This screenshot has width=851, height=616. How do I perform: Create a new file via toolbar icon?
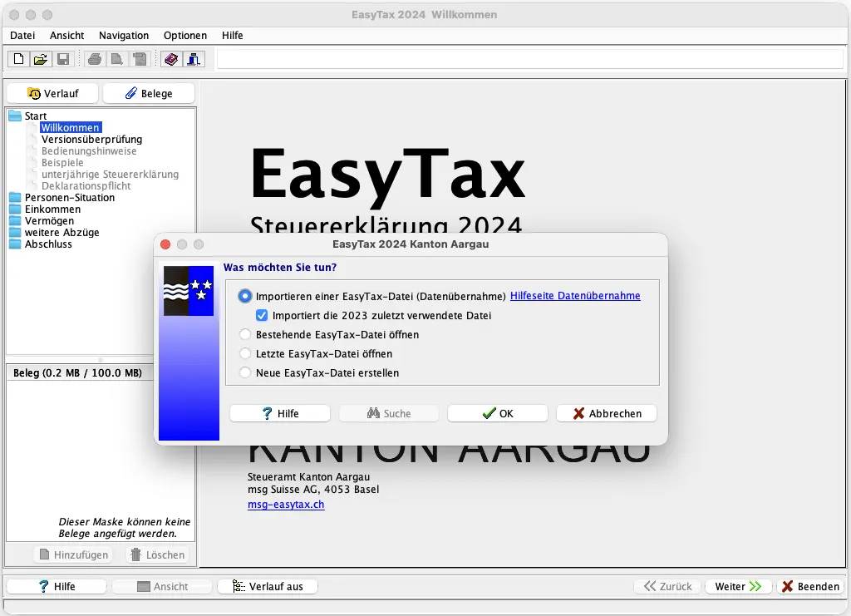[17, 58]
